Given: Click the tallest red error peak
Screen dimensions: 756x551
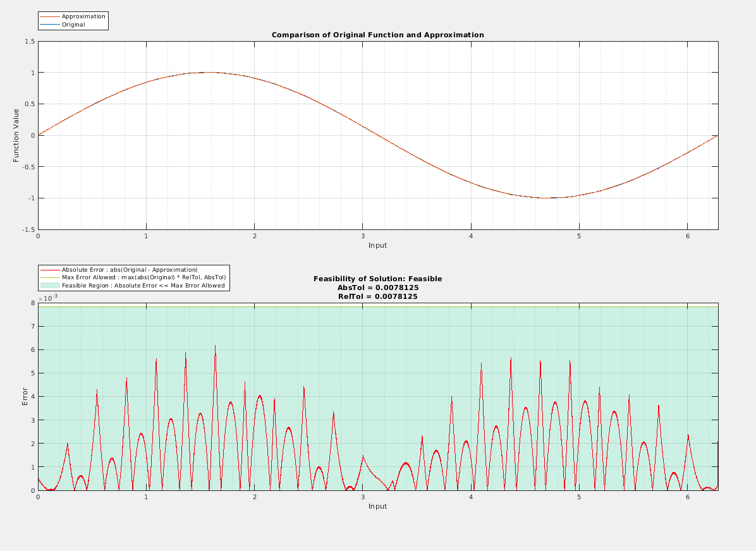Looking at the screenshot, I should click(x=215, y=346).
